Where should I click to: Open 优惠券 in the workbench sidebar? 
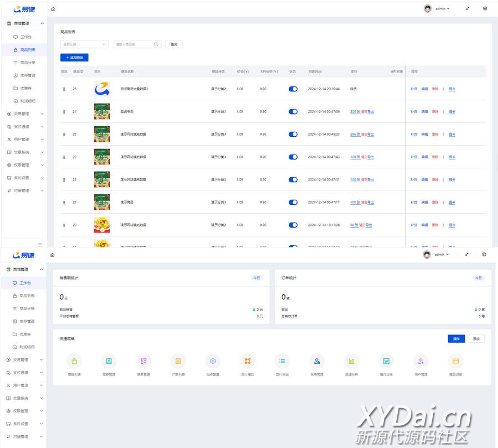(x=25, y=334)
